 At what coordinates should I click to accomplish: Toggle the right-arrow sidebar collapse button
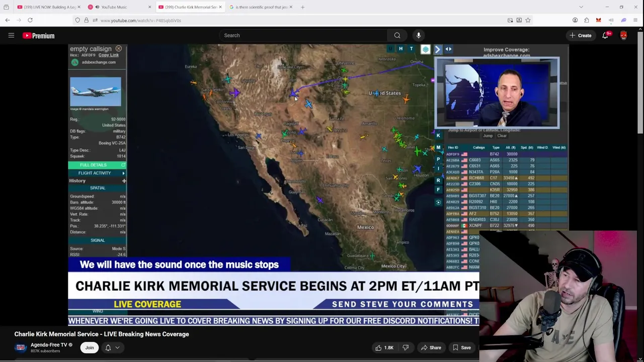[437, 49]
